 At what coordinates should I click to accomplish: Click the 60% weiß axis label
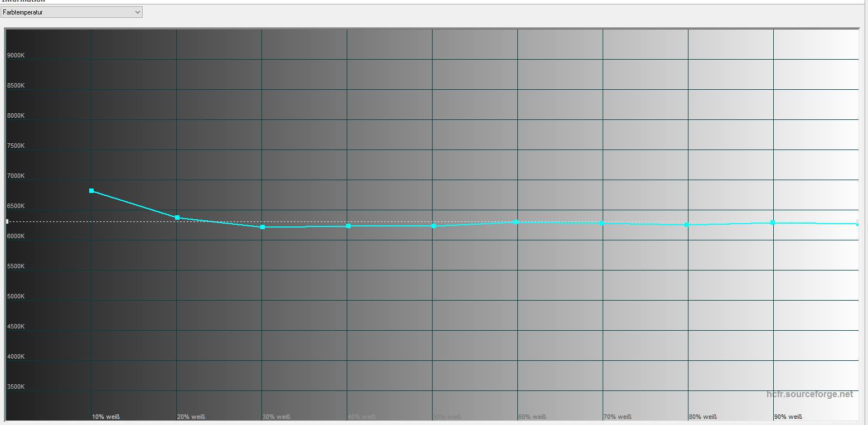532,417
